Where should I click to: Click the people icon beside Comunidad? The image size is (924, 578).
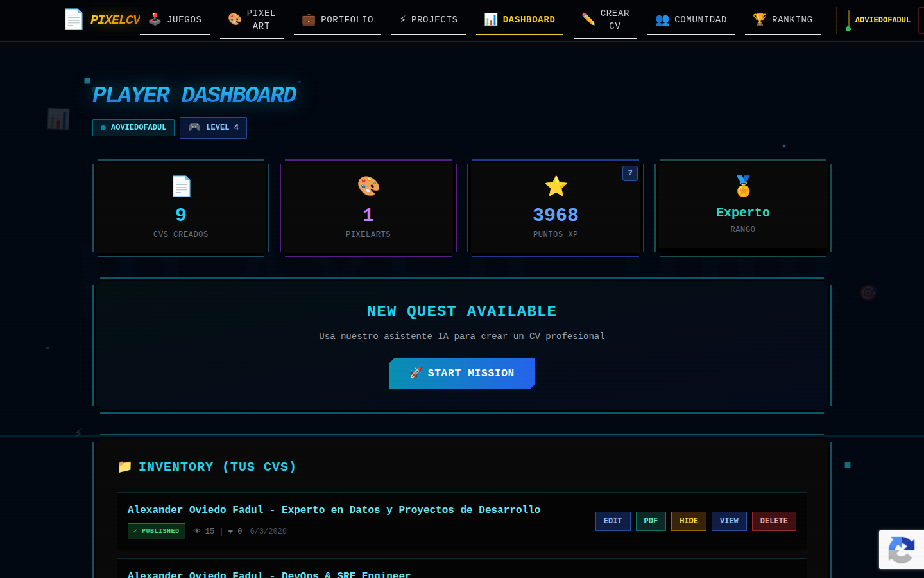click(x=662, y=19)
